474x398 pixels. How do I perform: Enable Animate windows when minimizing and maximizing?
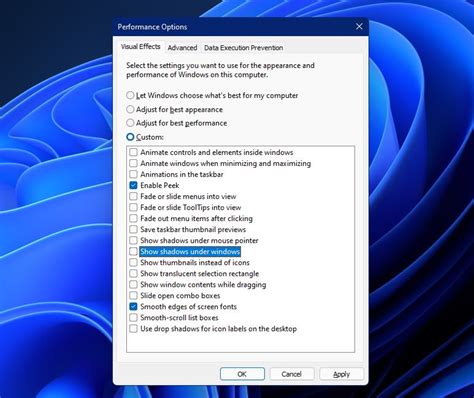tap(133, 163)
